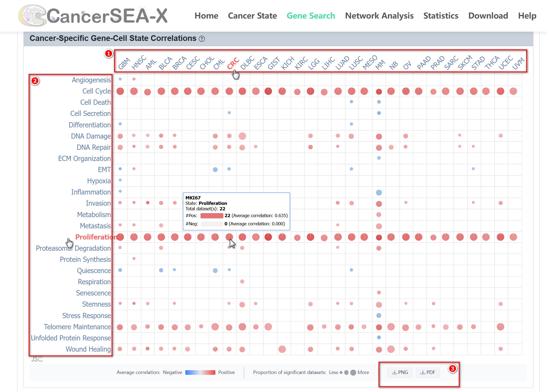
Task: Click the Wound Healing state label
Action: [x=88, y=349]
